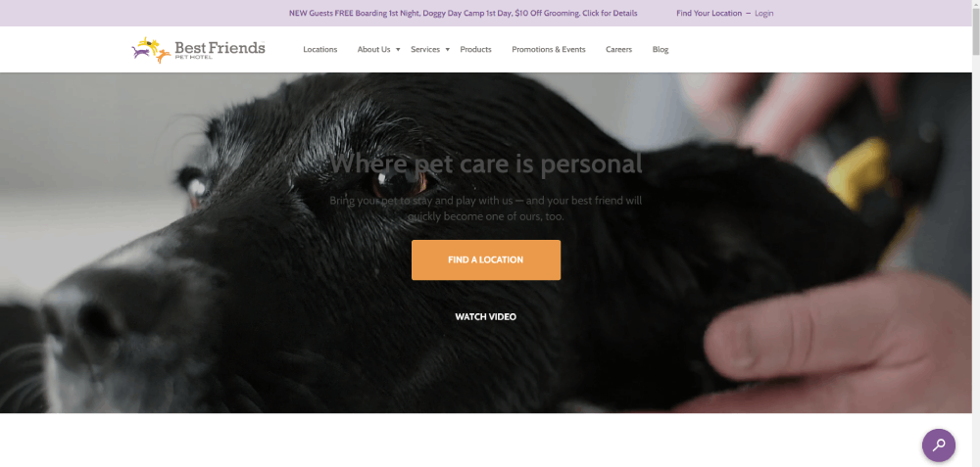Click the scrollbar up arrow
This screenshot has height=467, width=980.
pyautogui.click(x=976, y=4)
